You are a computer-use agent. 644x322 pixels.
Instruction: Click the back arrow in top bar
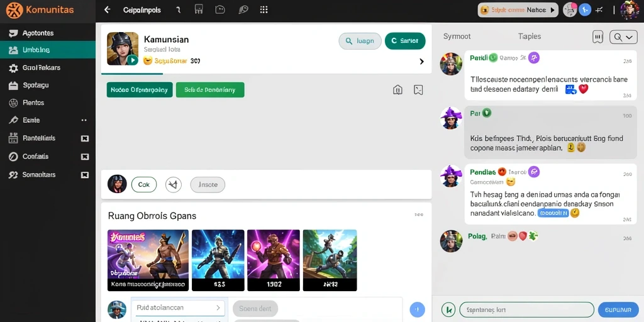(107, 10)
